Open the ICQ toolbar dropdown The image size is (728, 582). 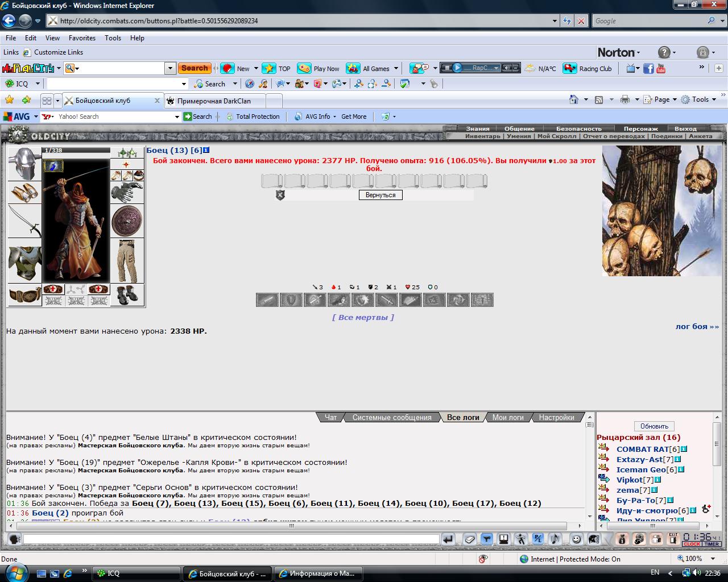click(38, 84)
